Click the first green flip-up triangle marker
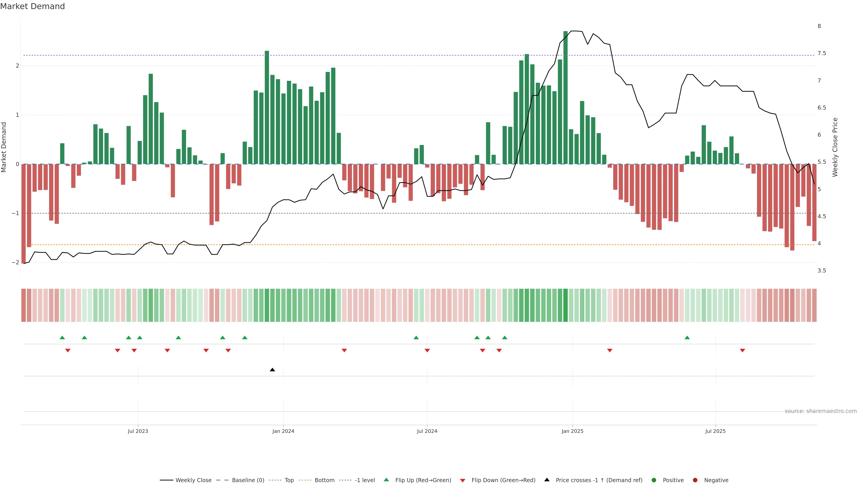The width and height of the screenshot is (868, 488). [x=62, y=338]
